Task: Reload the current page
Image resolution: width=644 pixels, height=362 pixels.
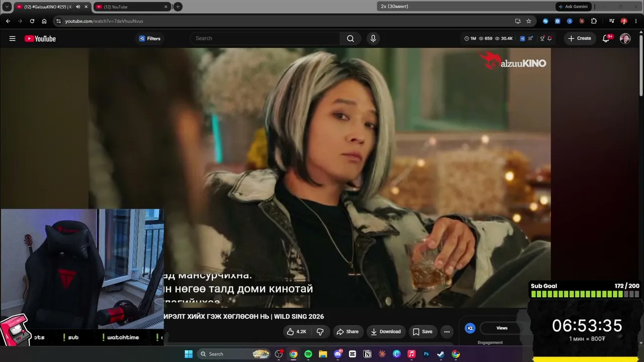Action: point(32,21)
